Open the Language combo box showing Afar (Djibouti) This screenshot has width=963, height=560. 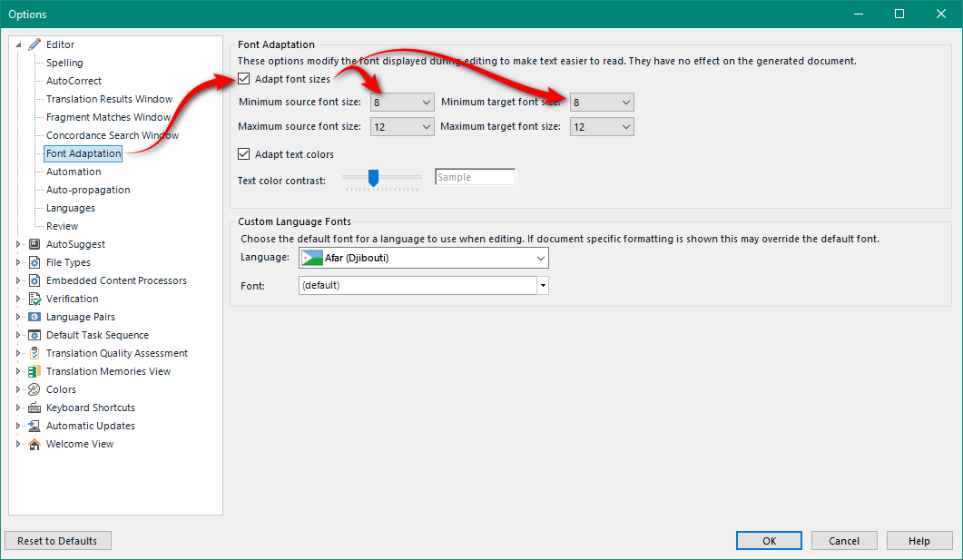424,258
